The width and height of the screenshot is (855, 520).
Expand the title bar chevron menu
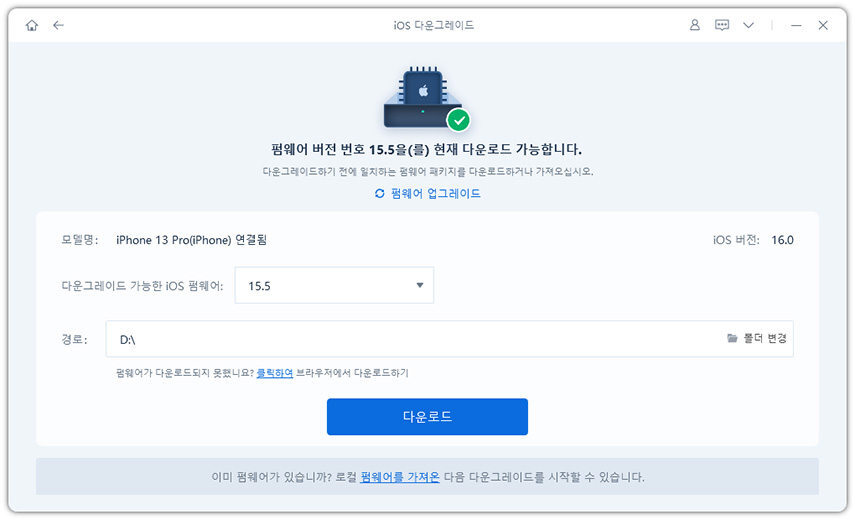click(x=749, y=25)
